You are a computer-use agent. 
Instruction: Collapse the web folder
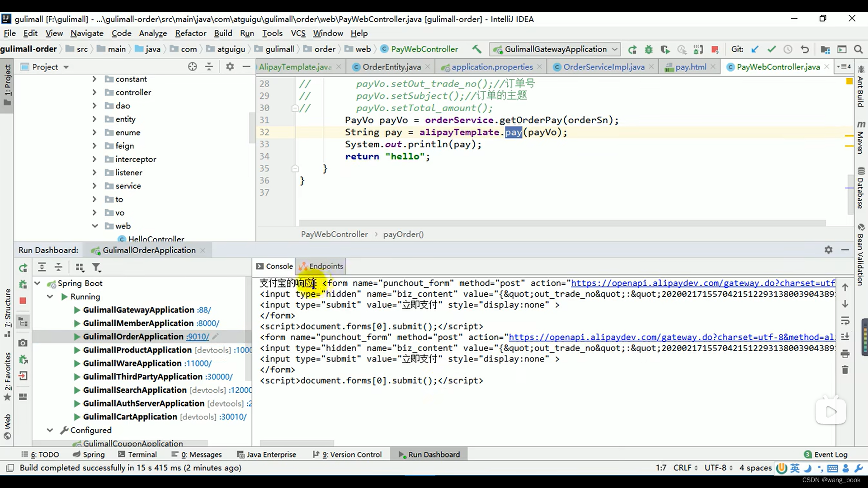pos(94,226)
